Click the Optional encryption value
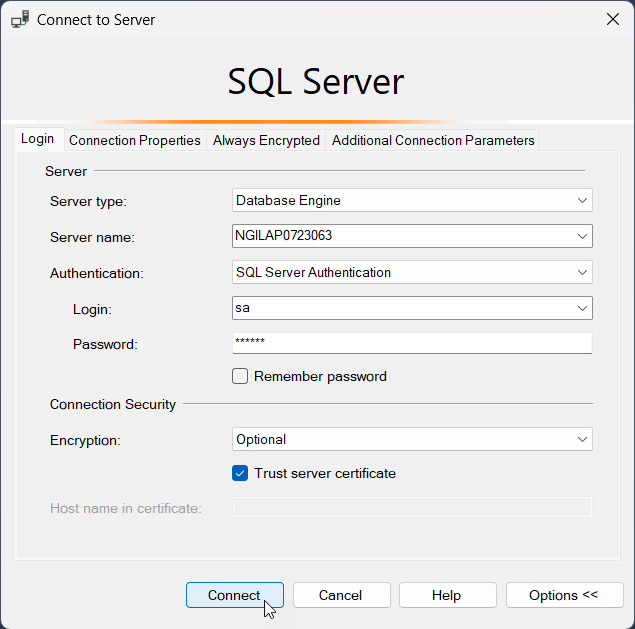This screenshot has height=629, width=635. click(x=261, y=439)
